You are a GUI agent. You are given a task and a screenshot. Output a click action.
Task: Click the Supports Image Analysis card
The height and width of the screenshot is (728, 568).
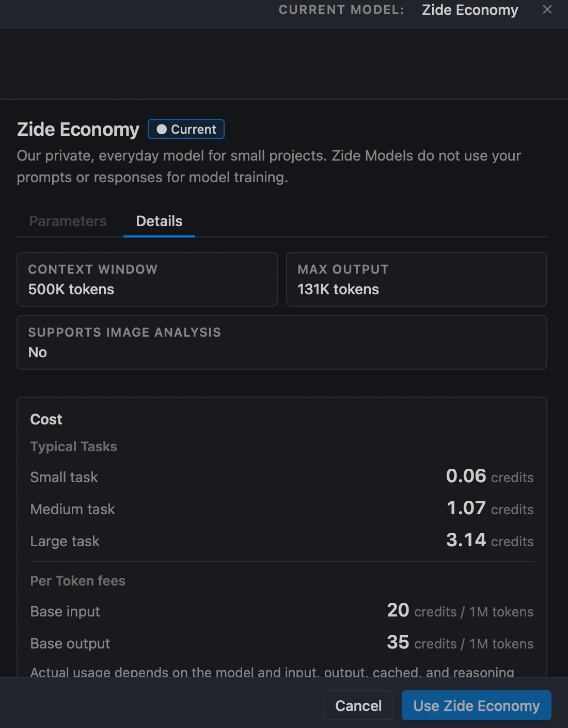click(282, 342)
